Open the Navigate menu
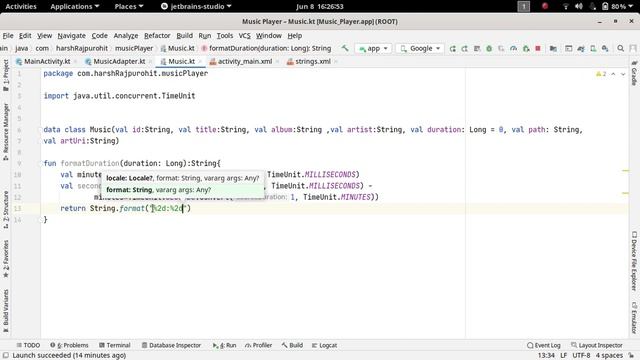 [x=71, y=36]
